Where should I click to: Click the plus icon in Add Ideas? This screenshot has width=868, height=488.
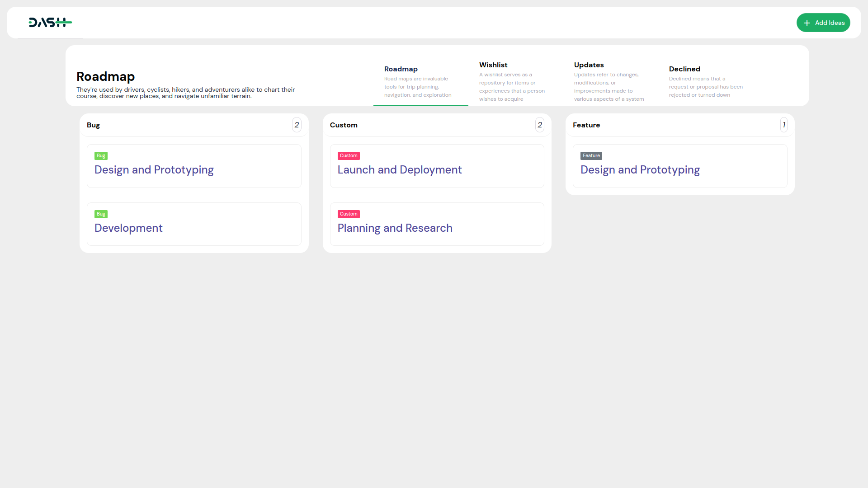[807, 23]
